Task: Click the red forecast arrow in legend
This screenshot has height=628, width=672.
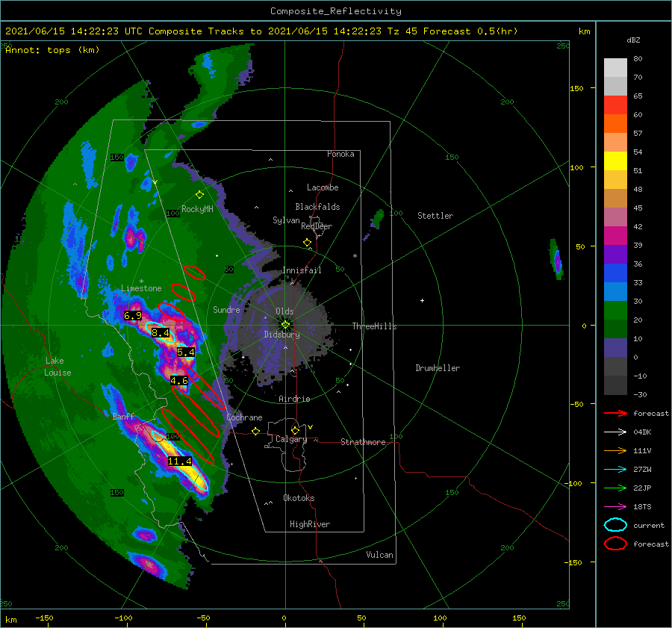Action: (x=615, y=413)
